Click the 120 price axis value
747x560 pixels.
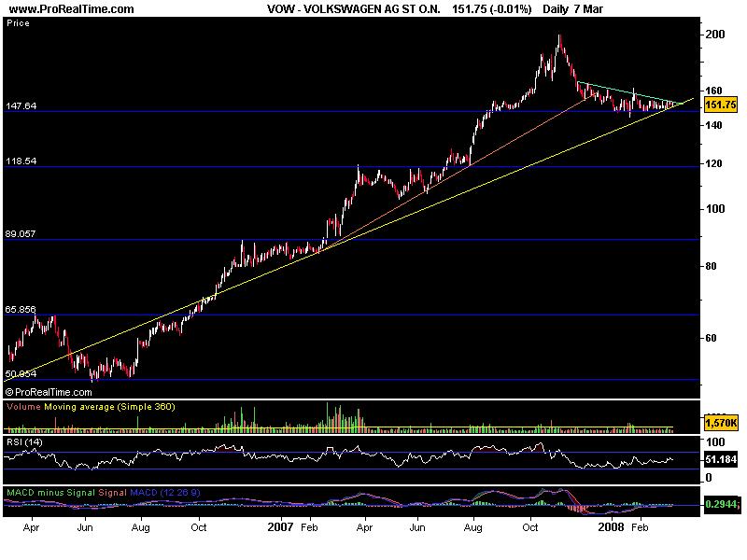pos(713,164)
